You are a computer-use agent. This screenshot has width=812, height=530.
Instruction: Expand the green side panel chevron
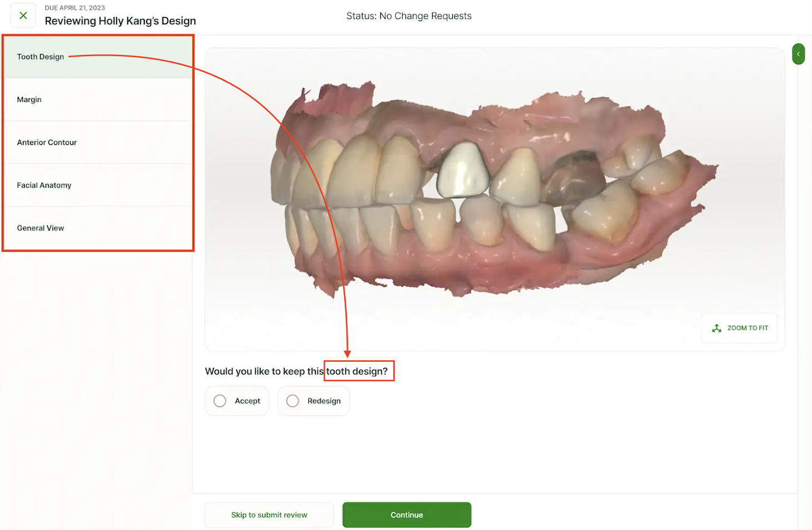(x=798, y=54)
